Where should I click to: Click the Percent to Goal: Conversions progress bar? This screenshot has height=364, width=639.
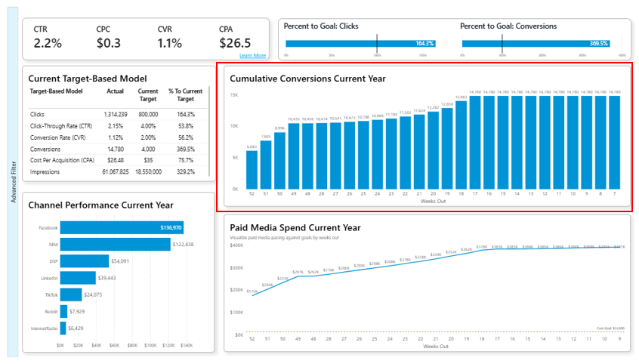coord(536,43)
